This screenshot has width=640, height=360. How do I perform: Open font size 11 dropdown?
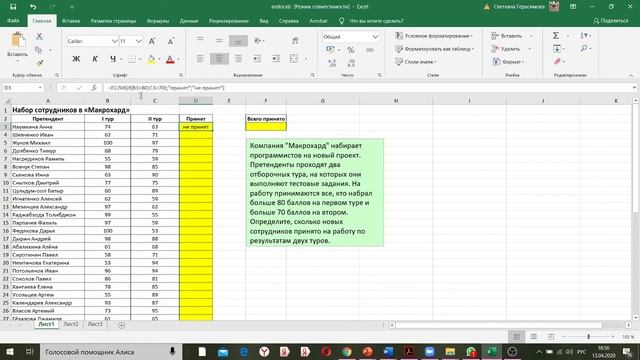click(139, 41)
